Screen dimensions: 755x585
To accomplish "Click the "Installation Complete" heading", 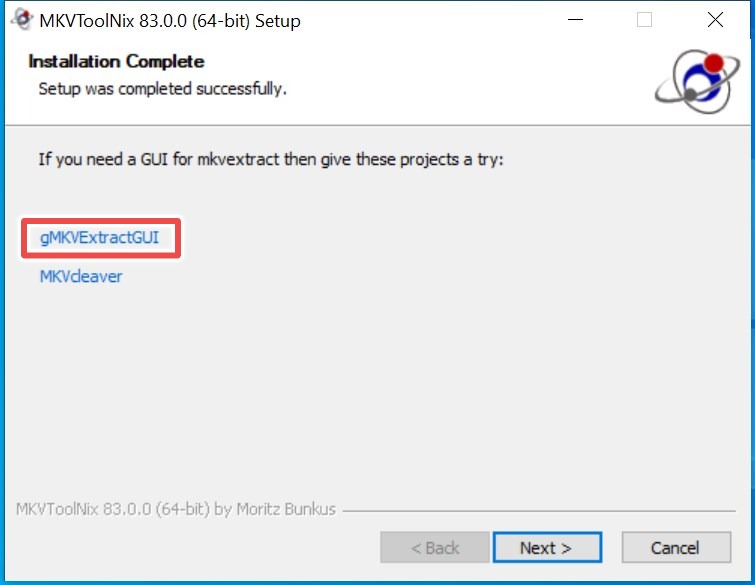I will click(x=116, y=62).
